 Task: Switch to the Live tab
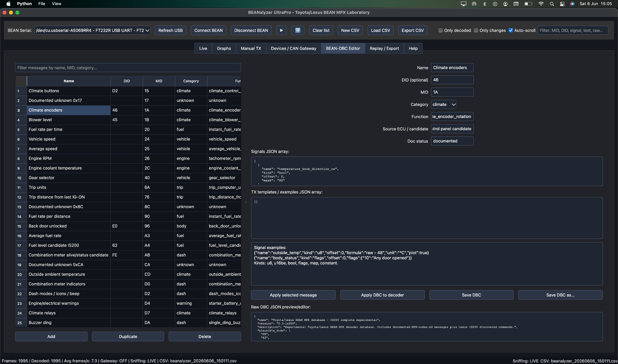[203, 48]
